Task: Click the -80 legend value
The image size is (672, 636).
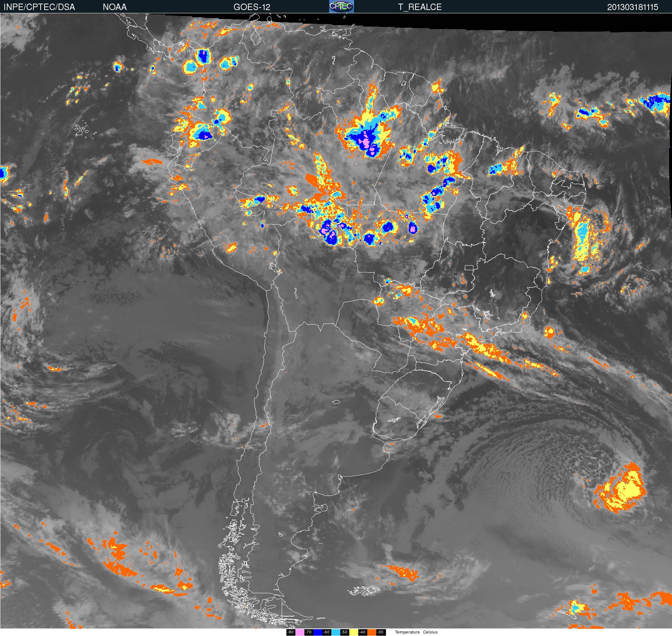Action: click(x=291, y=632)
